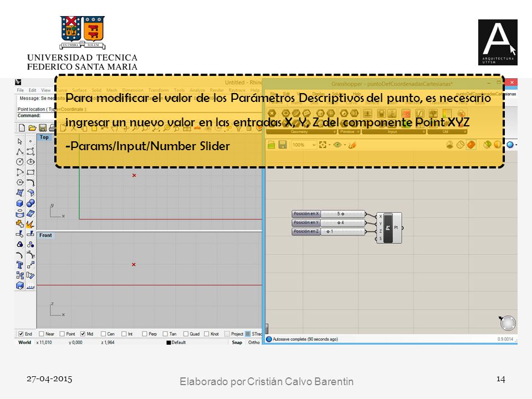
Task: Click the Move tool icon
Action: pyautogui.click(x=30, y=265)
